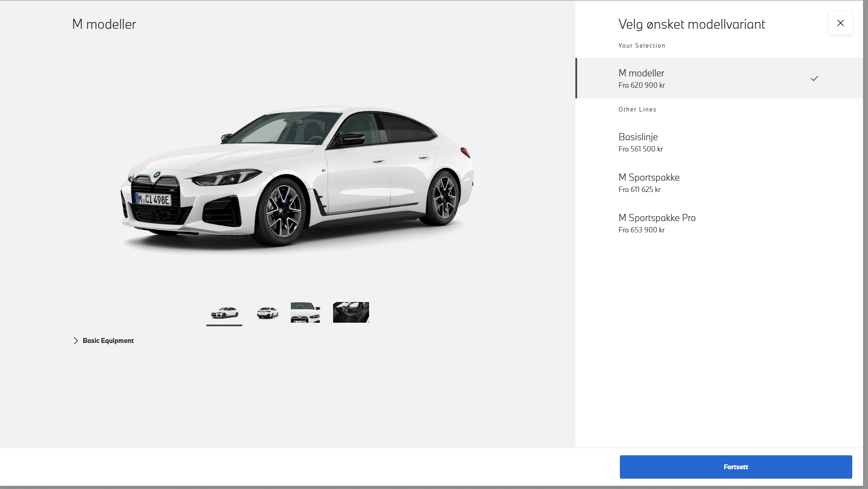Pick the M Sportspakke Pro line
Screen dimensions: 868x489
(x=719, y=223)
